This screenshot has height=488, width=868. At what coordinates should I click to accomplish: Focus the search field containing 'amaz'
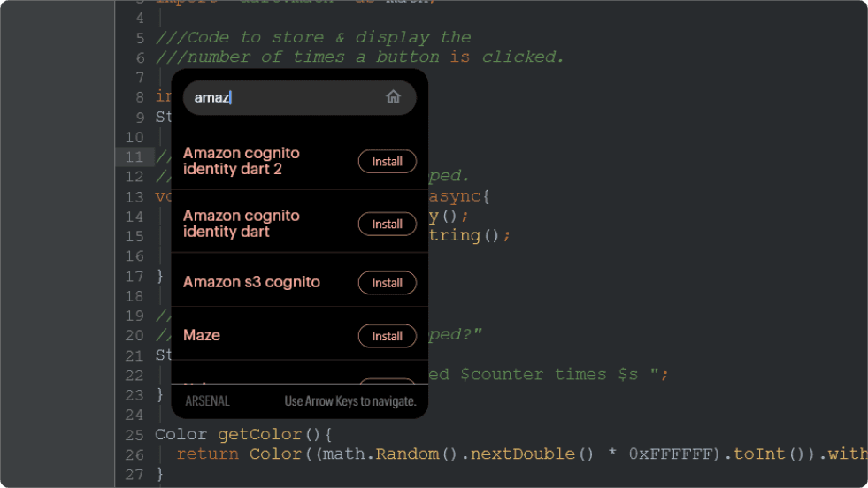point(299,97)
